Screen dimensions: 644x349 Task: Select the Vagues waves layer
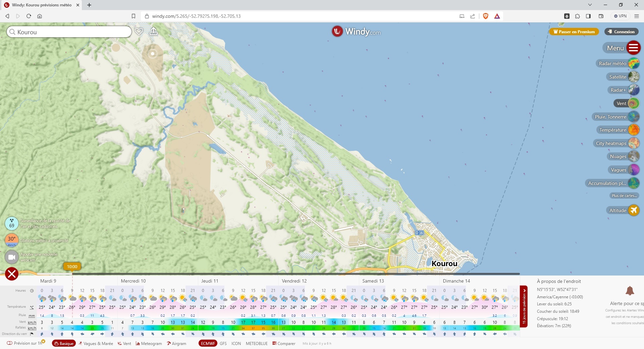[x=624, y=170]
